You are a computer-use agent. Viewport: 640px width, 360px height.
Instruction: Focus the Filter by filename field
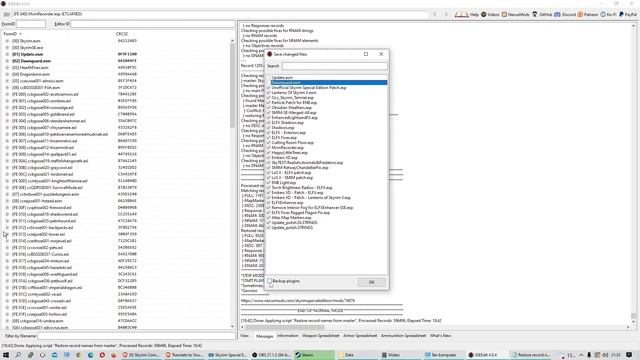pyautogui.click(x=136, y=336)
